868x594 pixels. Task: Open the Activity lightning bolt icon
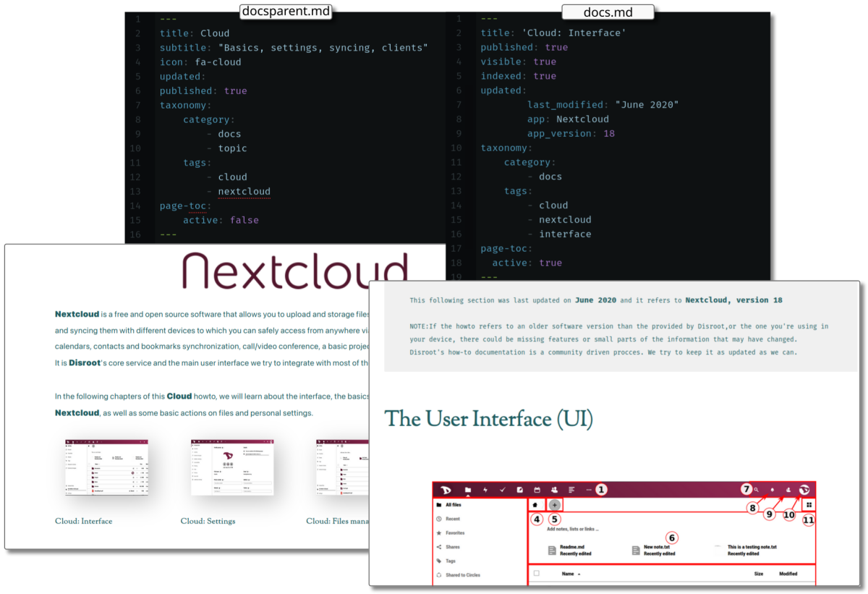coord(485,490)
